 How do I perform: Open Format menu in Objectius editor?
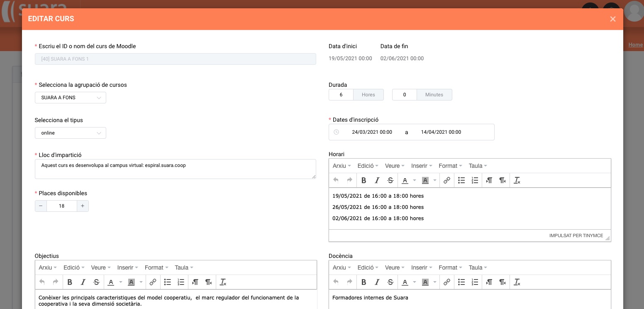(x=156, y=267)
